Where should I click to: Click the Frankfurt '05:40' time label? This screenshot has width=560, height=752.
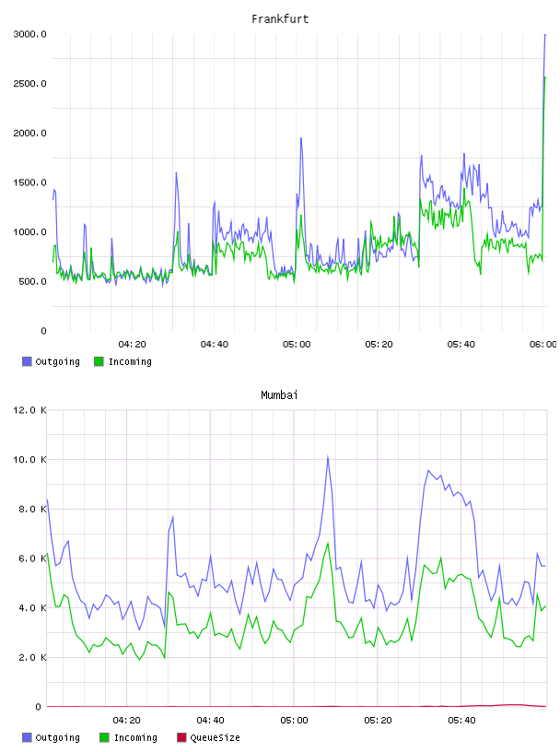click(461, 344)
